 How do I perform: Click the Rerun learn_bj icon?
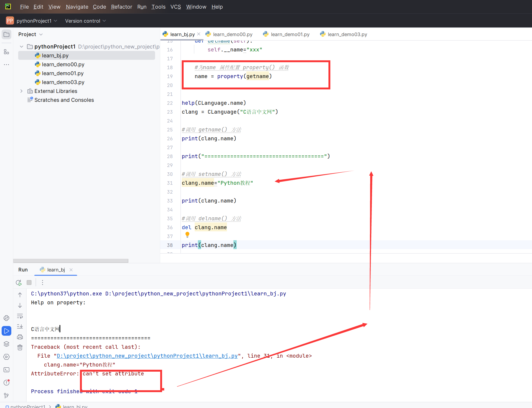click(19, 283)
